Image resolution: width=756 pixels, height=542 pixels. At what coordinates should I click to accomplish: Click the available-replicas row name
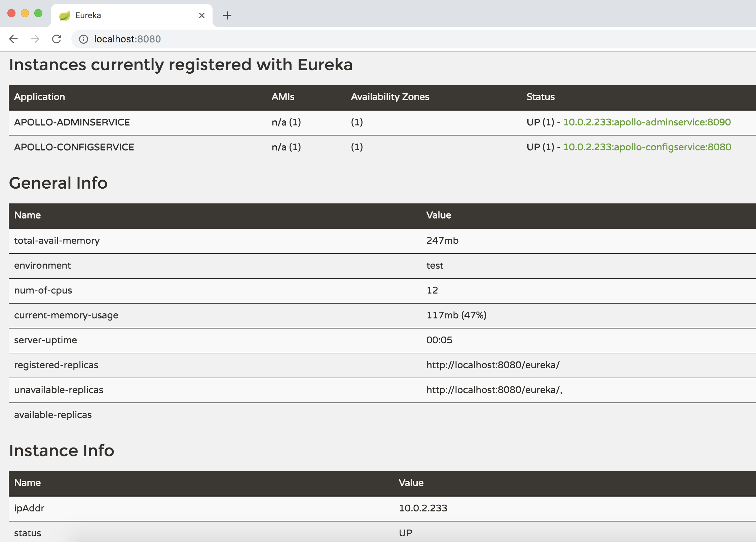click(x=53, y=415)
